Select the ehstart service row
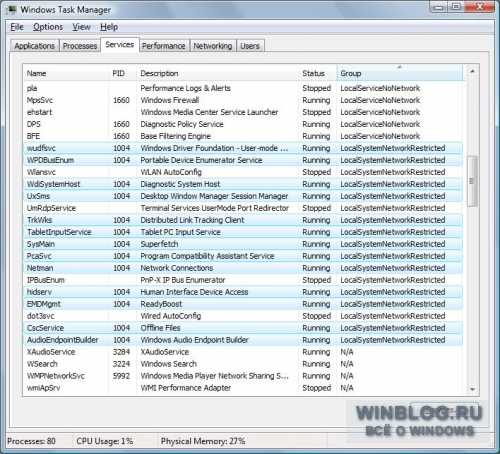Image resolution: width=500 pixels, height=454 pixels. click(243, 112)
